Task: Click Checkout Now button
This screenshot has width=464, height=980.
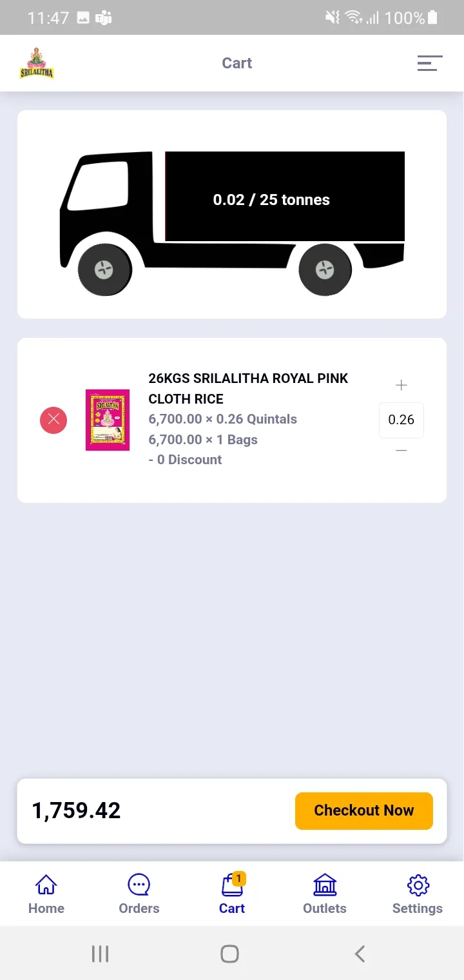Action: coord(364,810)
